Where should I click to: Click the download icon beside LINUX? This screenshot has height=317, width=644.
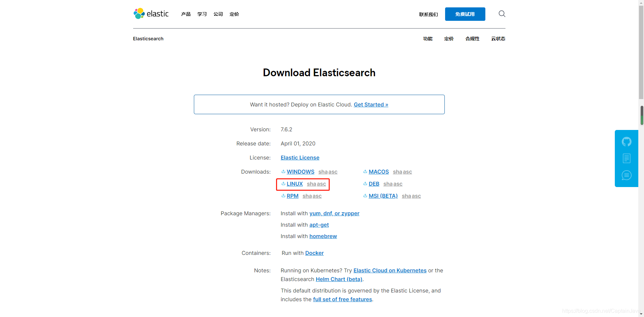pos(283,184)
